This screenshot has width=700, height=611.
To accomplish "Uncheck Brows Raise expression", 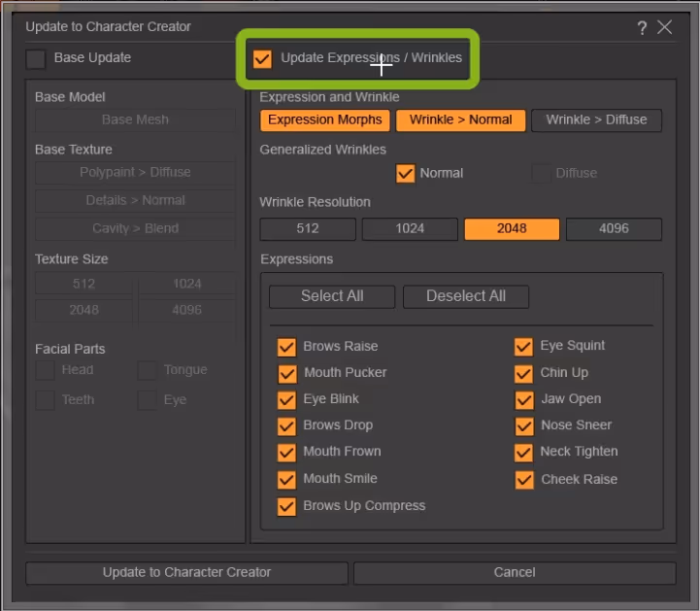I will tap(286, 347).
